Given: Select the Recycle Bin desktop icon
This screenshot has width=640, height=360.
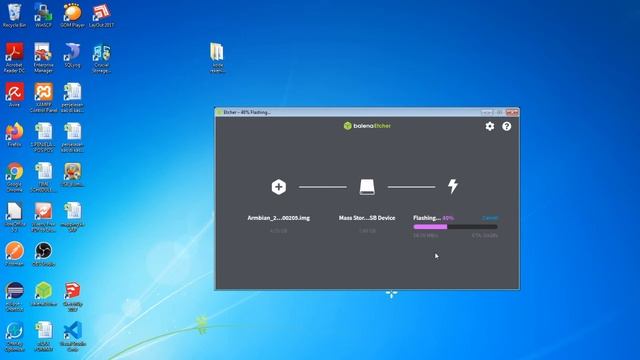Looking at the screenshot, I should (14, 16).
